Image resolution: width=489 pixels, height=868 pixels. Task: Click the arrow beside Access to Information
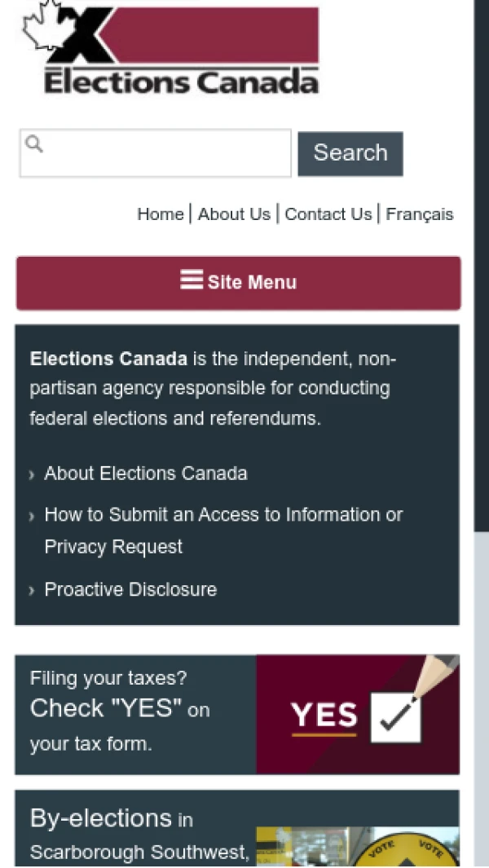coord(32,517)
